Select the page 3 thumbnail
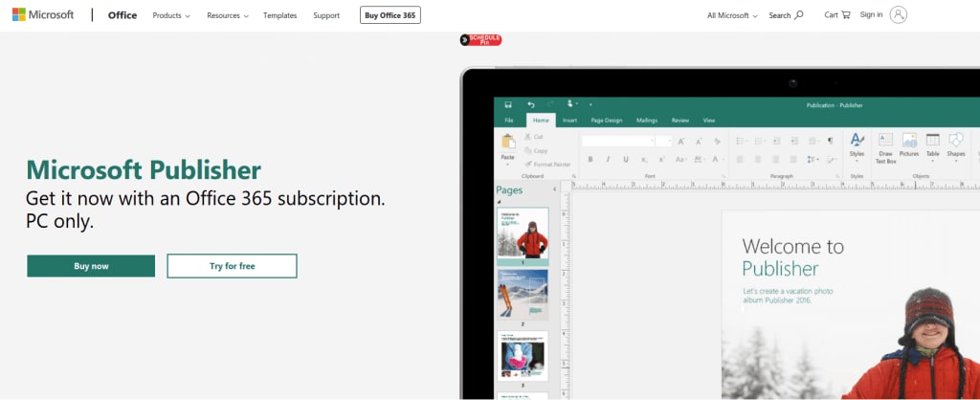 tap(523, 355)
